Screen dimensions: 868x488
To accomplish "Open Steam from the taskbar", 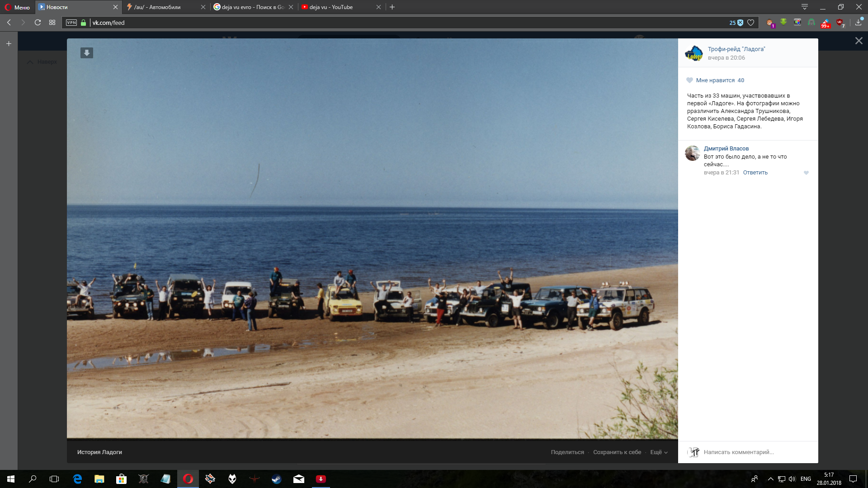I will pyautogui.click(x=277, y=479).
